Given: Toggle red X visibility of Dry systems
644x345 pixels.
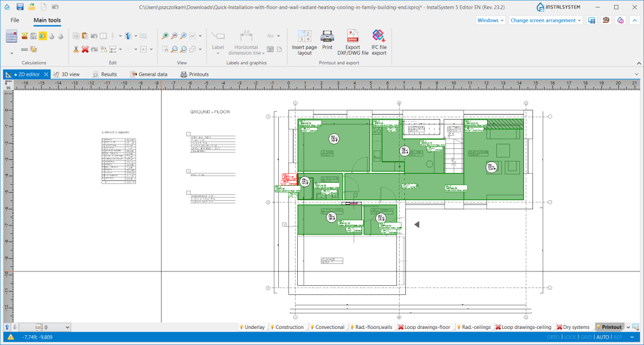Looking at the screenshot, I should click(559, 327).
